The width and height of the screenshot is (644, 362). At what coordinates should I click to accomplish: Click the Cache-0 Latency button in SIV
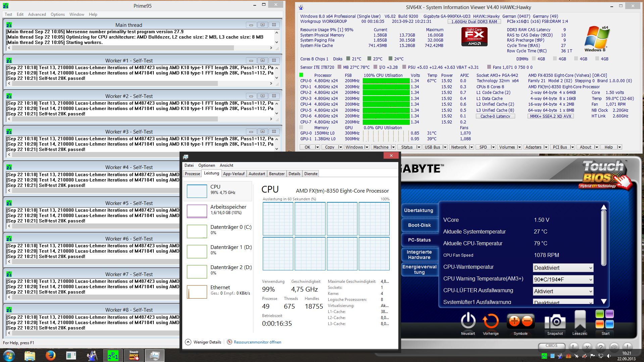[x=495, y=116]
